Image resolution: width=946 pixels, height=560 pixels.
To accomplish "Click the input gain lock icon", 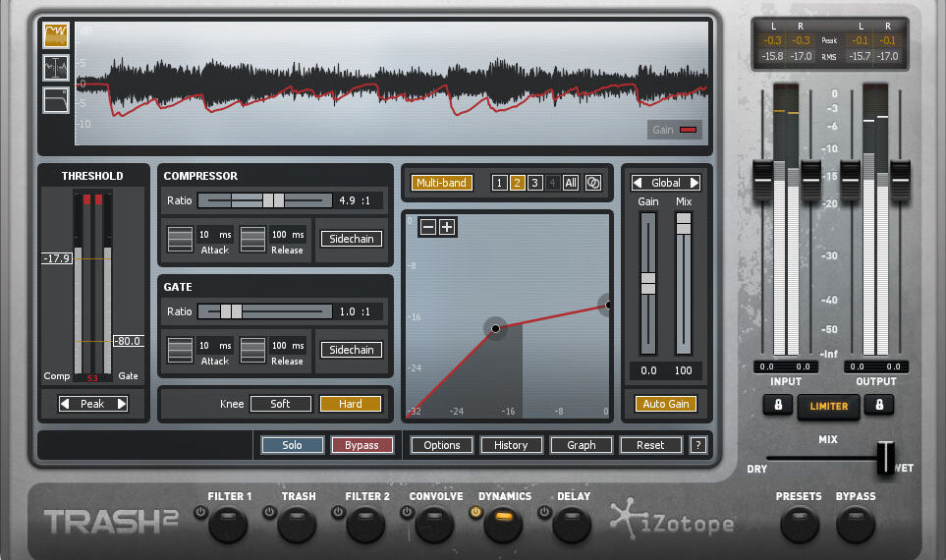I will (777, 405).
